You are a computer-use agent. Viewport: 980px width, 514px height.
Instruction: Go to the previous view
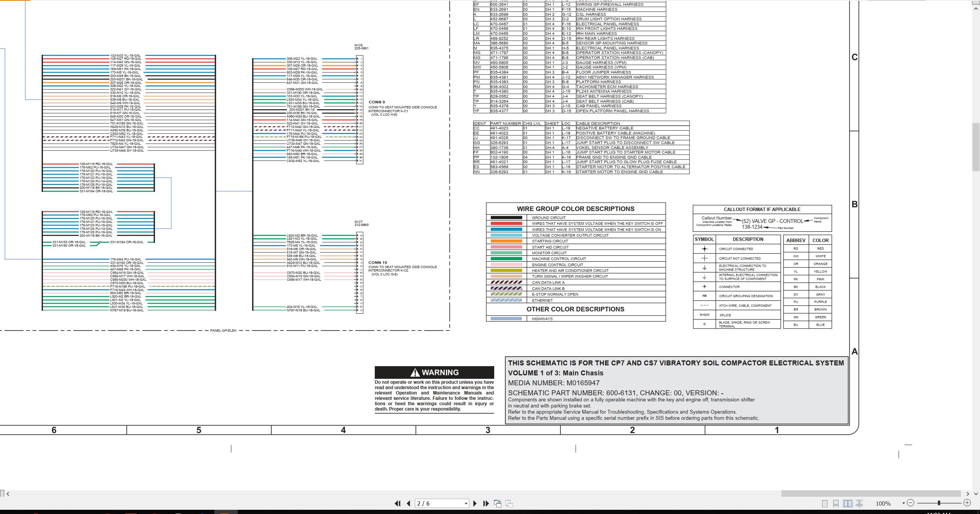tap(498, 504)
